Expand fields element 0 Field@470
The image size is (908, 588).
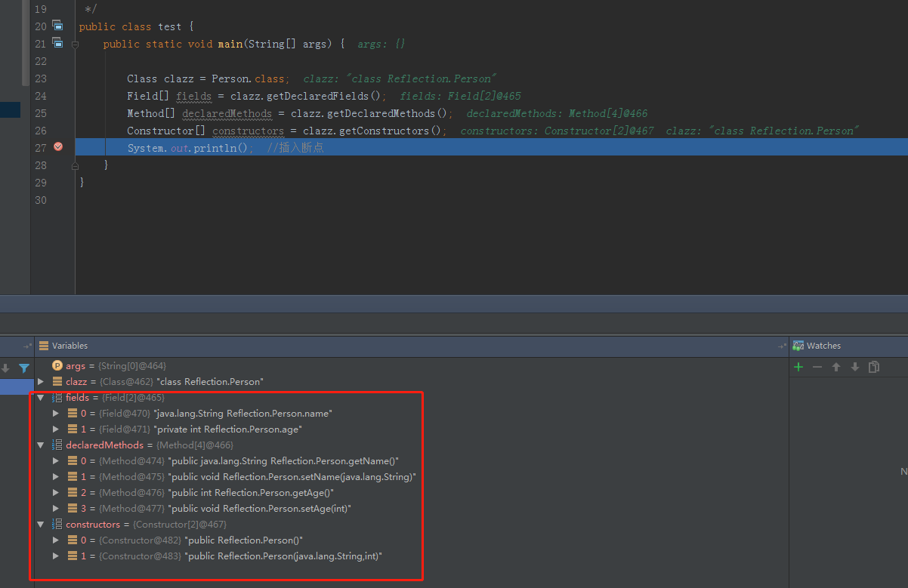tap(56, 414)
